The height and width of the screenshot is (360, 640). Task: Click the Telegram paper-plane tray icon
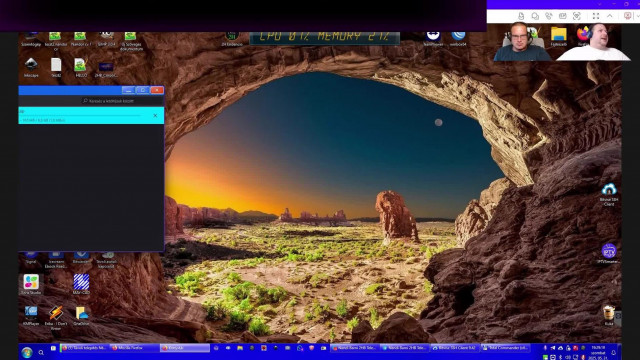[553, 348]
